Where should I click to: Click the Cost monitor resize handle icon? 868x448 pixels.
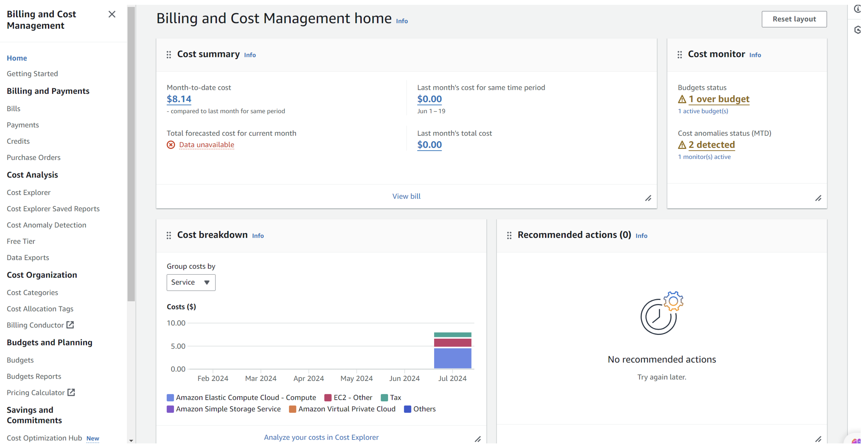818,198
